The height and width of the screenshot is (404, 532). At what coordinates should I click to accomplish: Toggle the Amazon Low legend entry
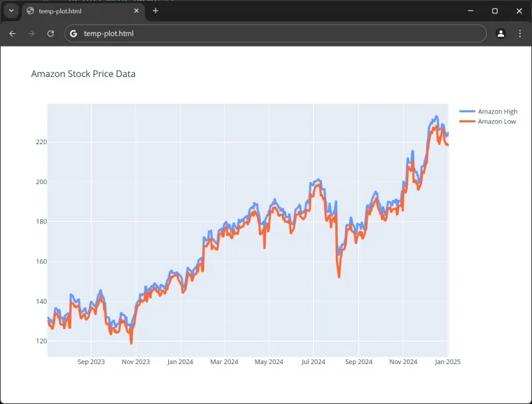point(488,122)
